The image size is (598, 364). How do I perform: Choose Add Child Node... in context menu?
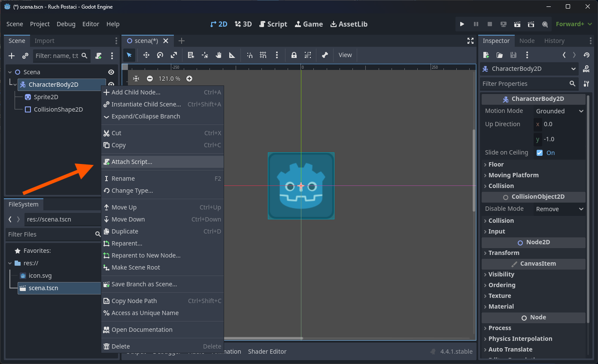click(163, 92)
